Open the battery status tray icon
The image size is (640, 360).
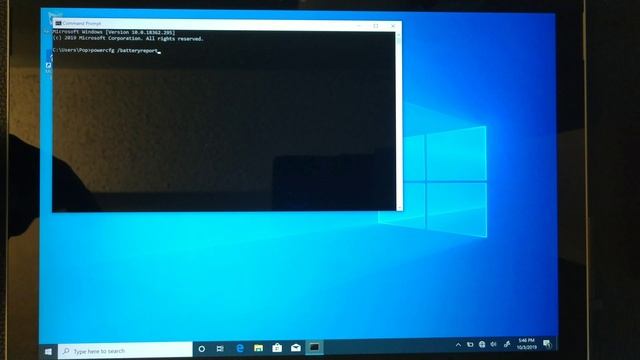coord(470,344)
